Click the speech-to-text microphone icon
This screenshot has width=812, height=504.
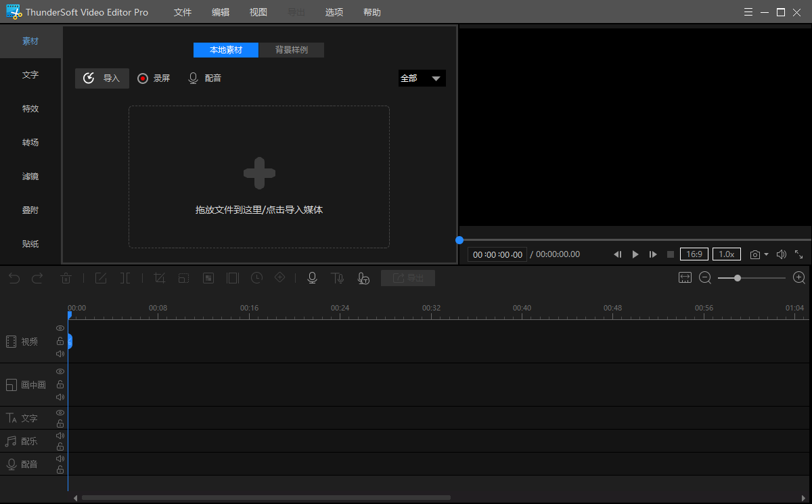click(363, 278)
